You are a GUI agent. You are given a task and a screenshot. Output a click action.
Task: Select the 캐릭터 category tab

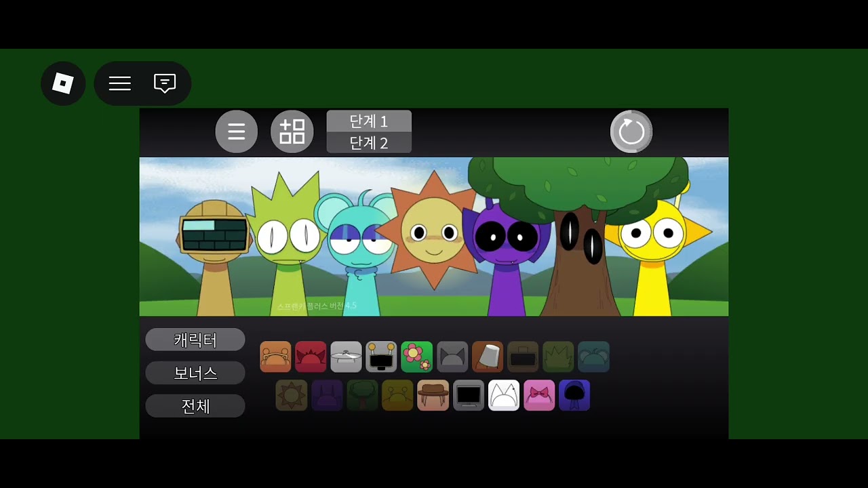tap(195, 340)
